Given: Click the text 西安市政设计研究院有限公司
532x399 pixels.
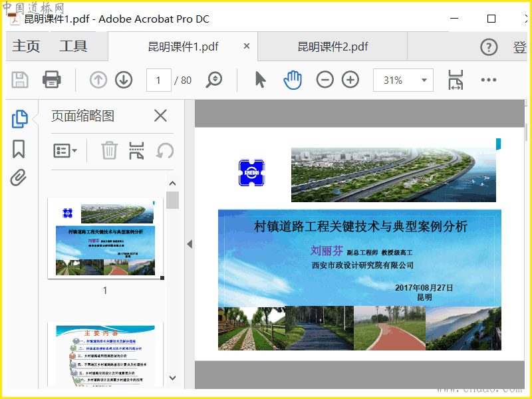Looking at the screenshot, I should [x=362, y=265].
